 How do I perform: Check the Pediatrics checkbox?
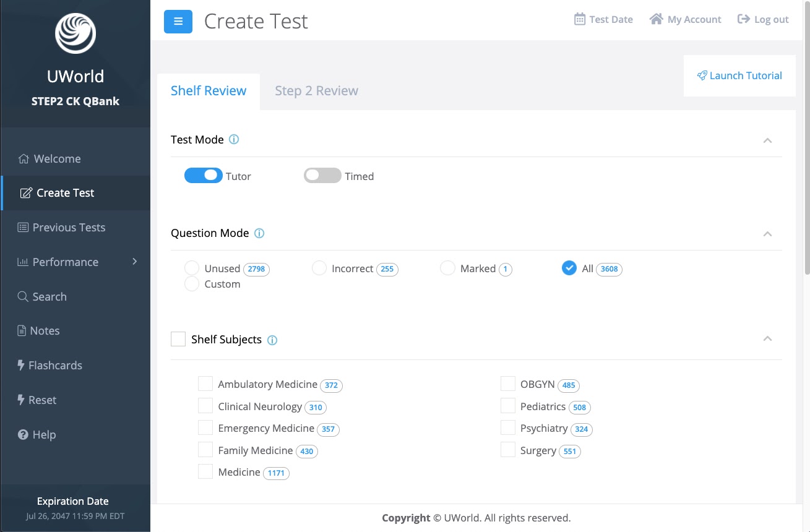tap(508, 406)
